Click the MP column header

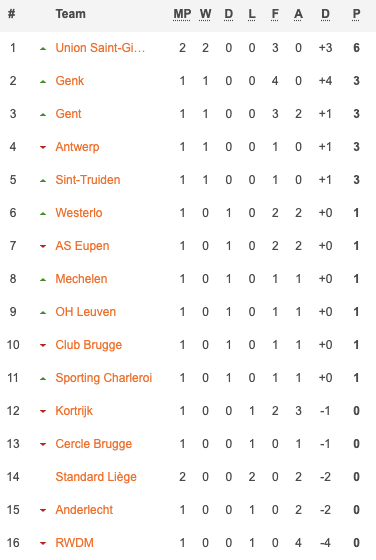click(x=182, y=14)
